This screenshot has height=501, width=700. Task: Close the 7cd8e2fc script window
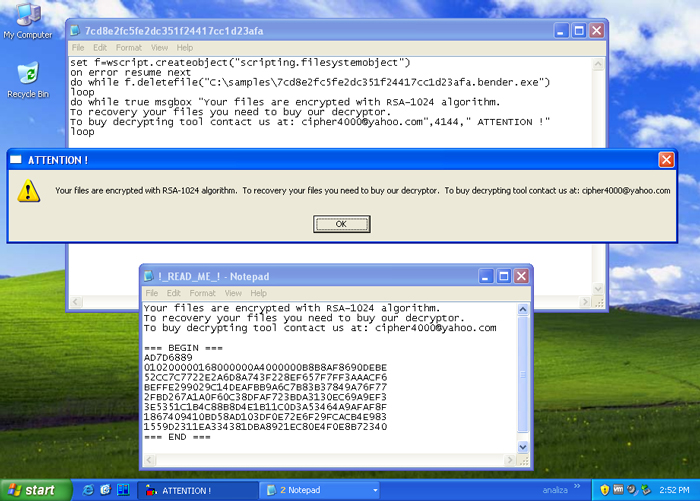(597, 31)
